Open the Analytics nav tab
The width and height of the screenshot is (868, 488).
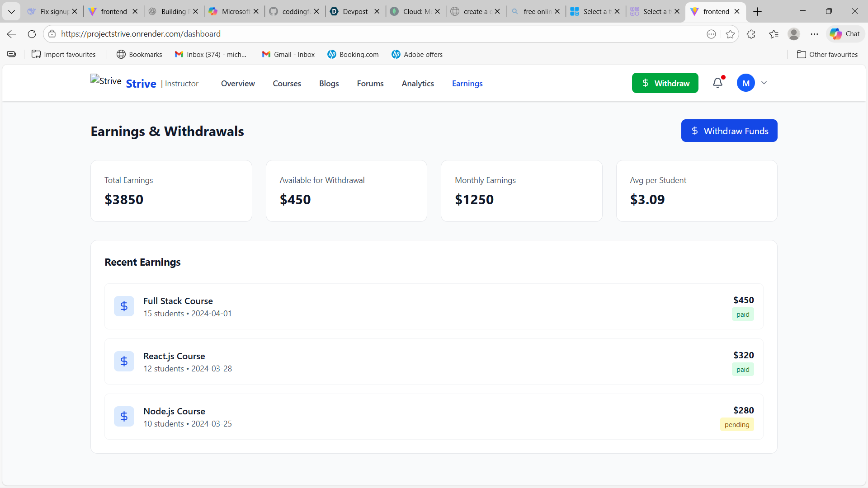(417, 84)
